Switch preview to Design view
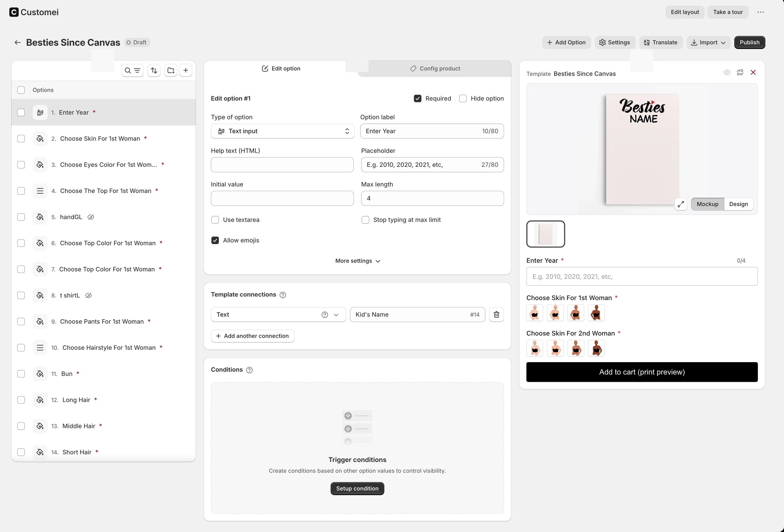This screenshot has height=532, width=784. 738,204
